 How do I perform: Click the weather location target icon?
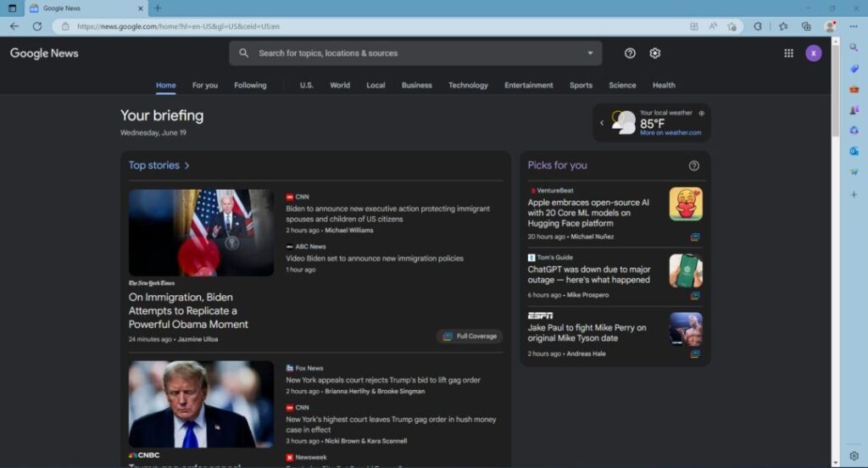[x=701, y=113]
